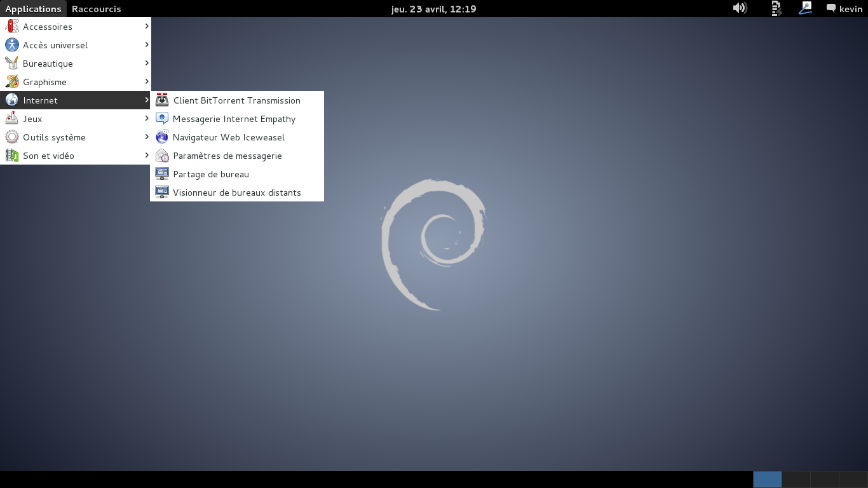Click the network connection icon in top panel
Viewport: 868px width, 488px height.
(x=776, y=8)
